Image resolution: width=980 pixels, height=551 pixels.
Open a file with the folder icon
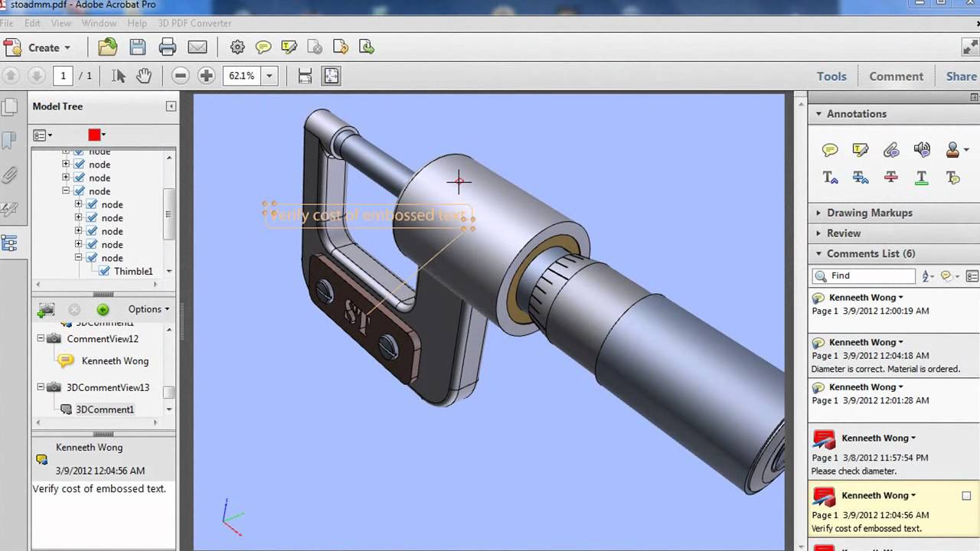pyautogui.click(x=107, y=47)
